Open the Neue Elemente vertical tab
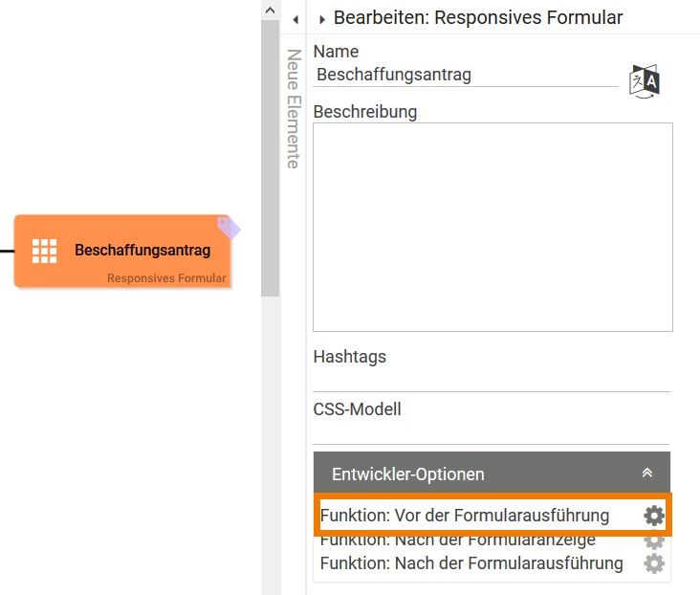Image resolution: width=700 pixels, height=595 pixels. 294,108
